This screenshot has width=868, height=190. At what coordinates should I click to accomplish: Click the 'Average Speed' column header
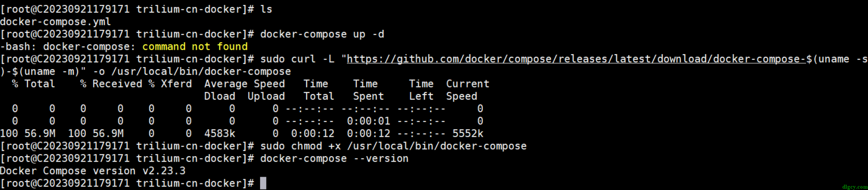click(245, 84)
